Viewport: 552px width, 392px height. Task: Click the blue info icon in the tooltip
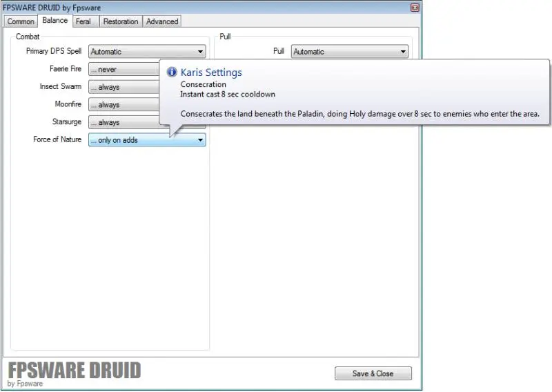point(172,72)
